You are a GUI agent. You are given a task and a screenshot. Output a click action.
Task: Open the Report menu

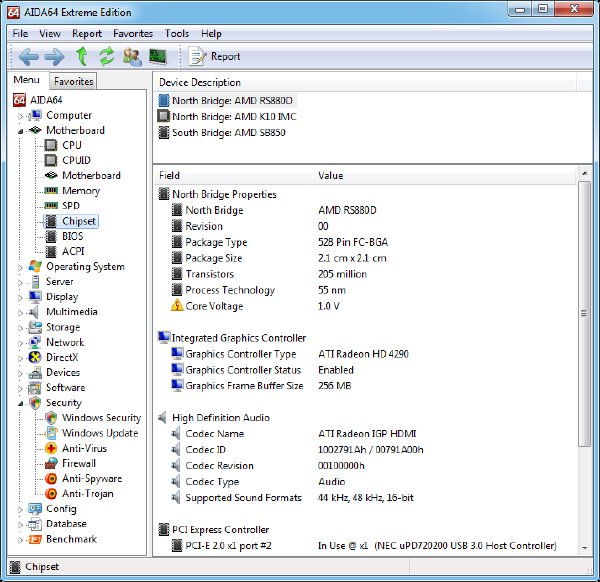(87, 34)
